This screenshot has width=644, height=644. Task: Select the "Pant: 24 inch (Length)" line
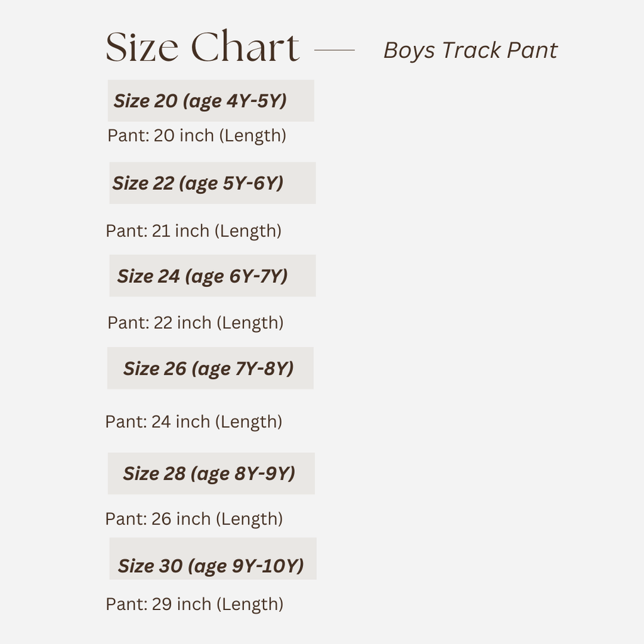[x=193, y=421]
